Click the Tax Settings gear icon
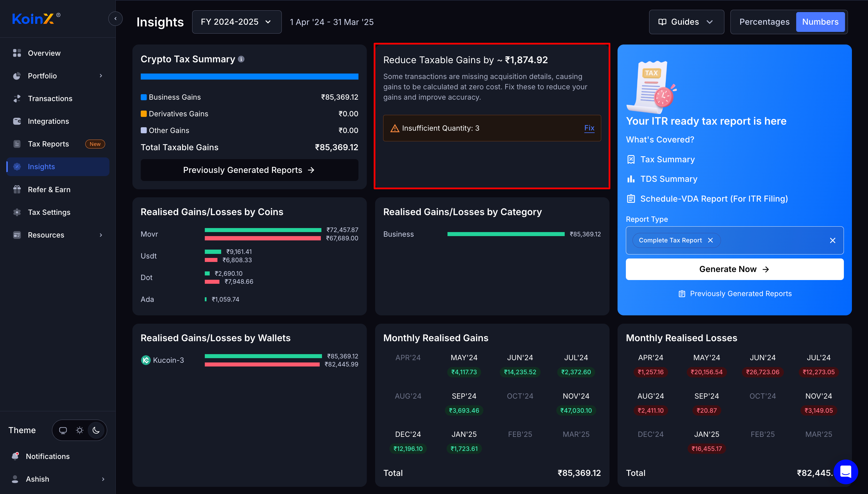The image size is (868, 494). 17,212
